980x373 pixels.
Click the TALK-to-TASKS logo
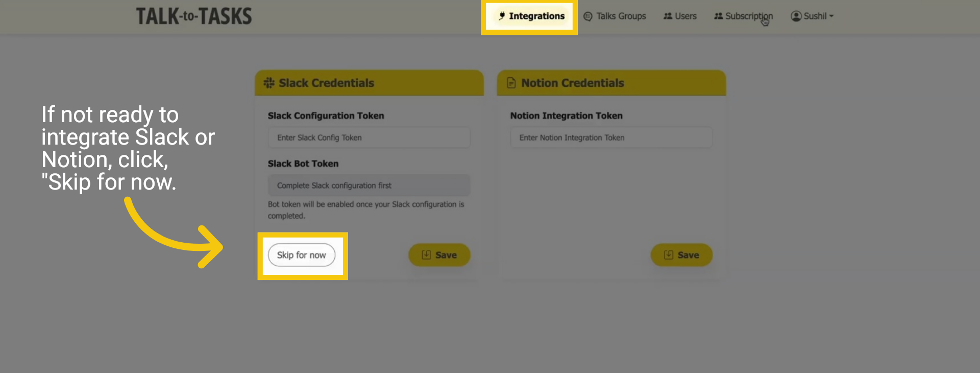[194, 16]
